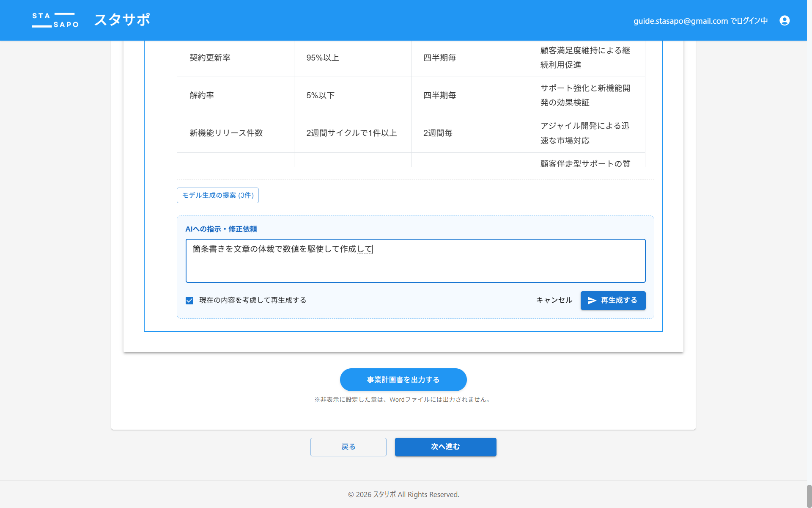Open the user account avatar icon

[x=785, y=20]
